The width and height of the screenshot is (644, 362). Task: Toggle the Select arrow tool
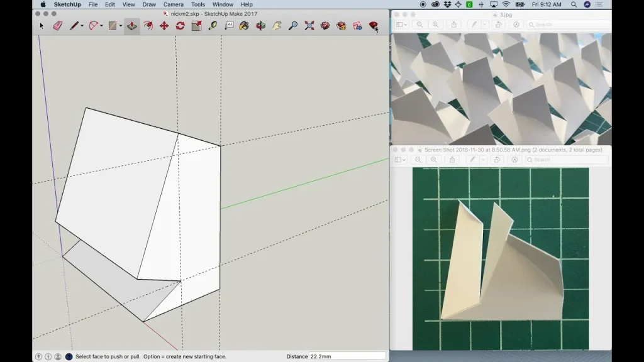(x=42, y=26)
